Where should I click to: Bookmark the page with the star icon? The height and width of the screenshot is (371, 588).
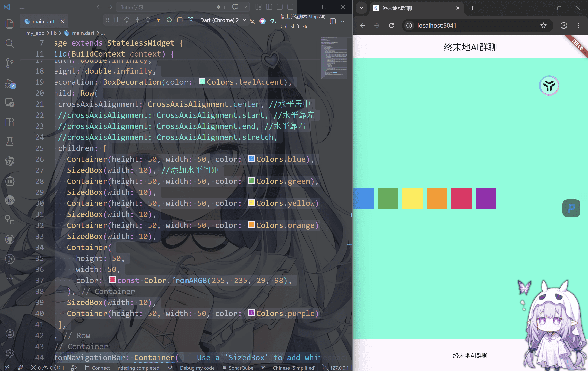(x=543, y=25)
